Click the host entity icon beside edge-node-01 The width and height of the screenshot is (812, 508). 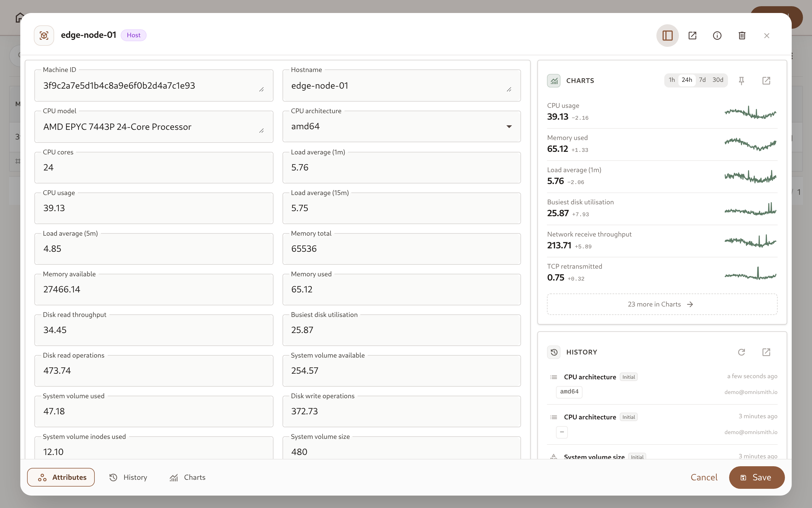(44, 35)
